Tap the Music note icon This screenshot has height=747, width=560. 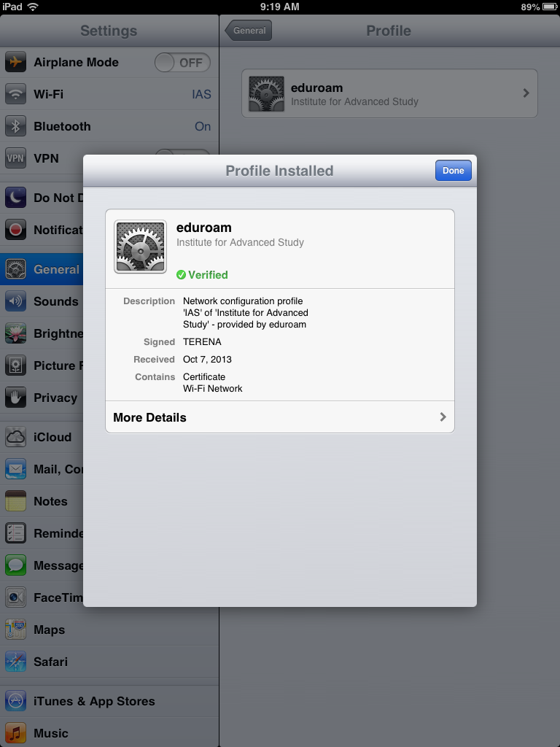tap(15, 733)
